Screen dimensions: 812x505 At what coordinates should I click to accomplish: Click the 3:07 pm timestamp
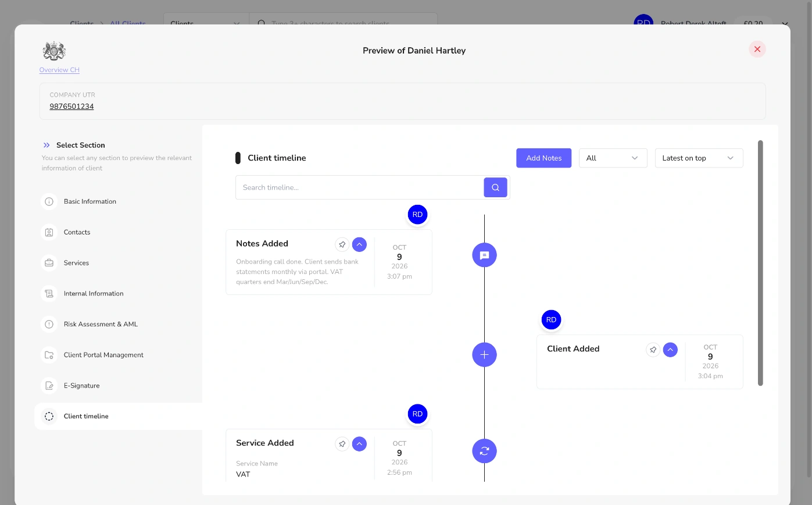click(399, 276)
